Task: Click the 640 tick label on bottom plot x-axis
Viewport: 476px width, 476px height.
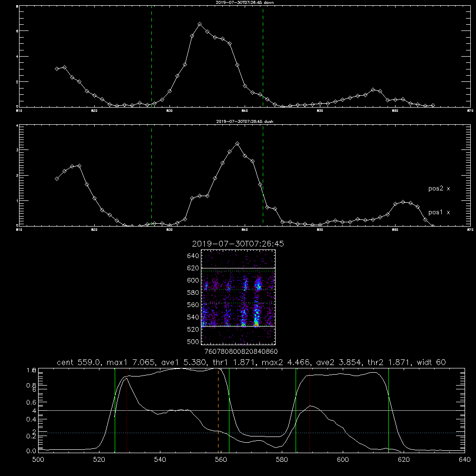Action: pos(465,460)
